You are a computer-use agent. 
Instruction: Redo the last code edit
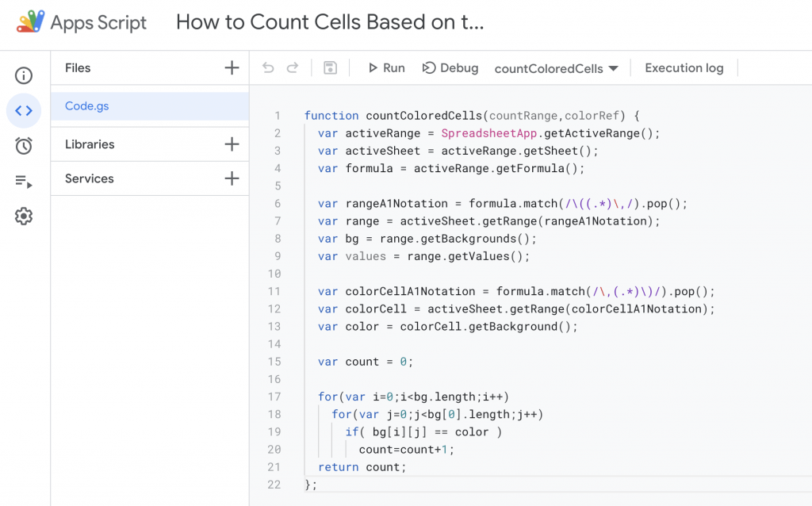pos(291,67)
